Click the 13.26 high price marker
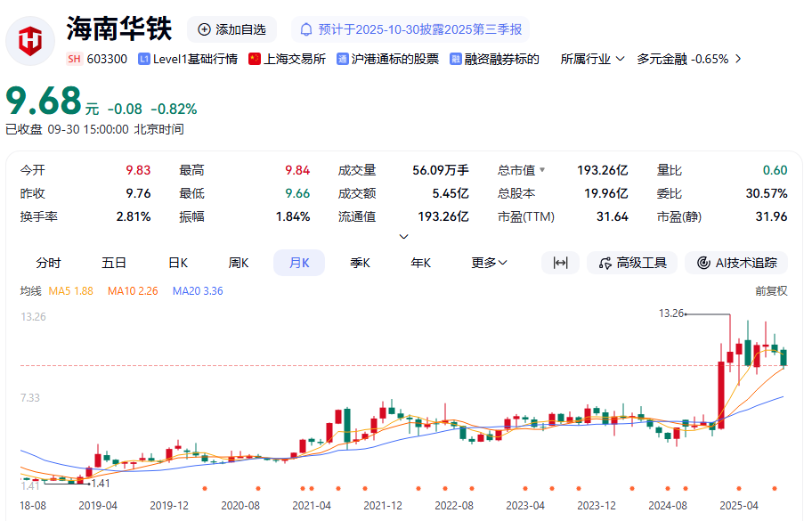 tap(671, 313)
